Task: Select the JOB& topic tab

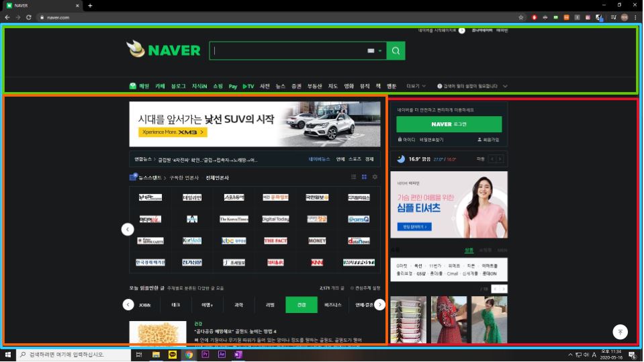Action: point(144,305)
